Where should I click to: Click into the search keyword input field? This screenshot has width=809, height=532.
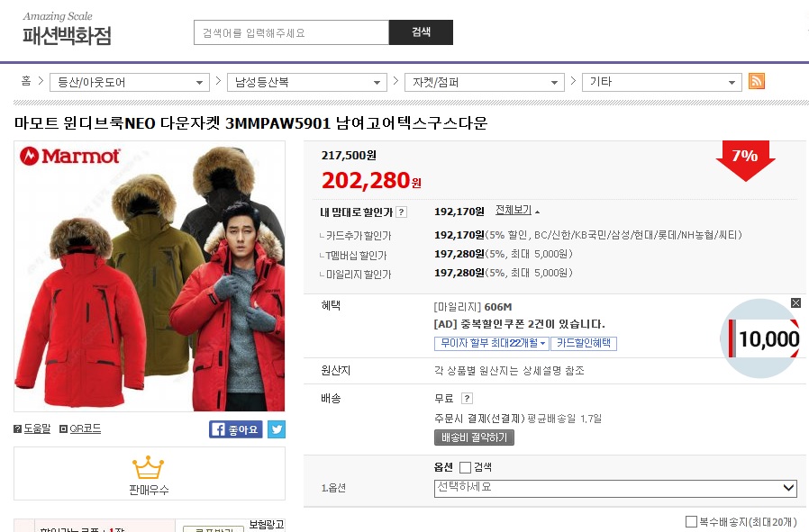291,32
